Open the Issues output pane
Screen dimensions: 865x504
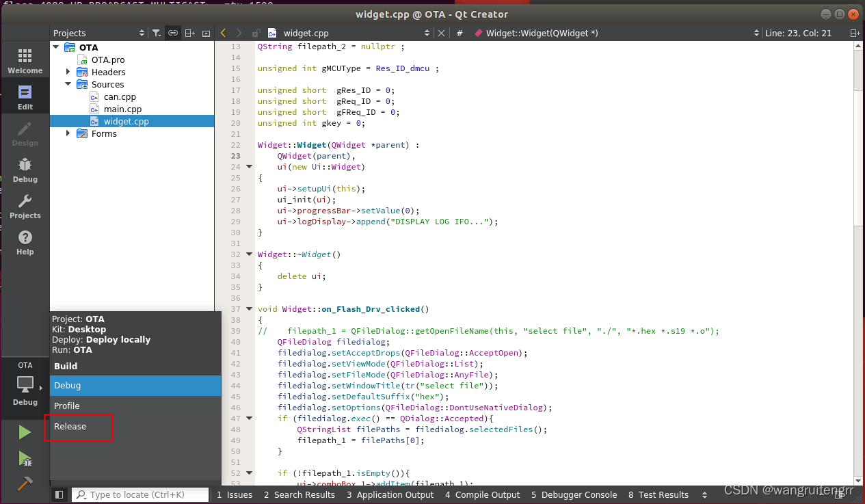pyautogui.click(x=235, y=494)
